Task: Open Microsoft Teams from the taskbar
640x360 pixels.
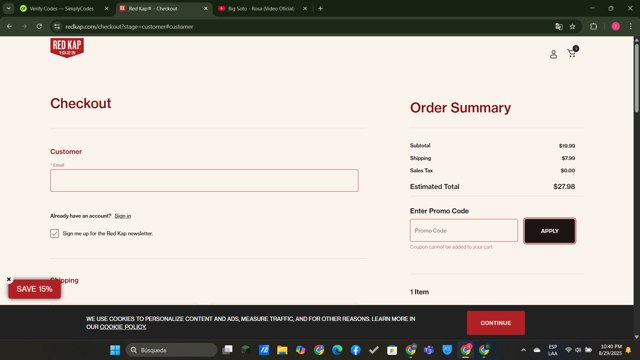Action: coord(429,350)
